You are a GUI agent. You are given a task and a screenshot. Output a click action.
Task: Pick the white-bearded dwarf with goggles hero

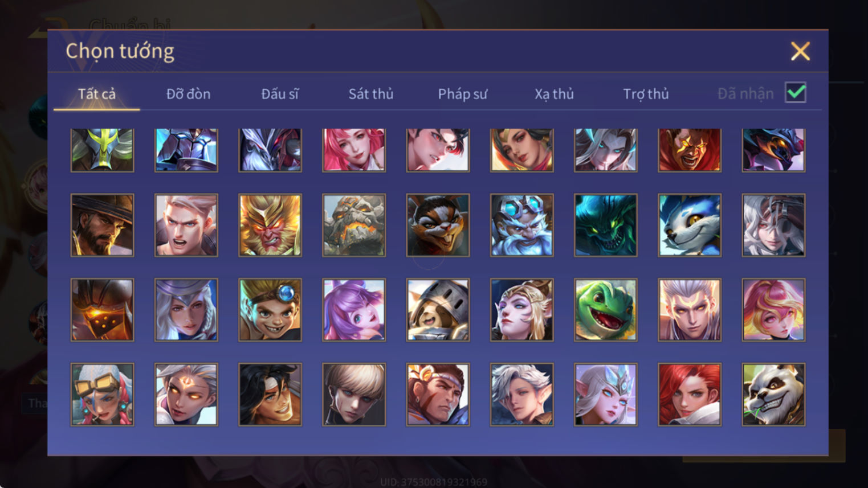521,225
